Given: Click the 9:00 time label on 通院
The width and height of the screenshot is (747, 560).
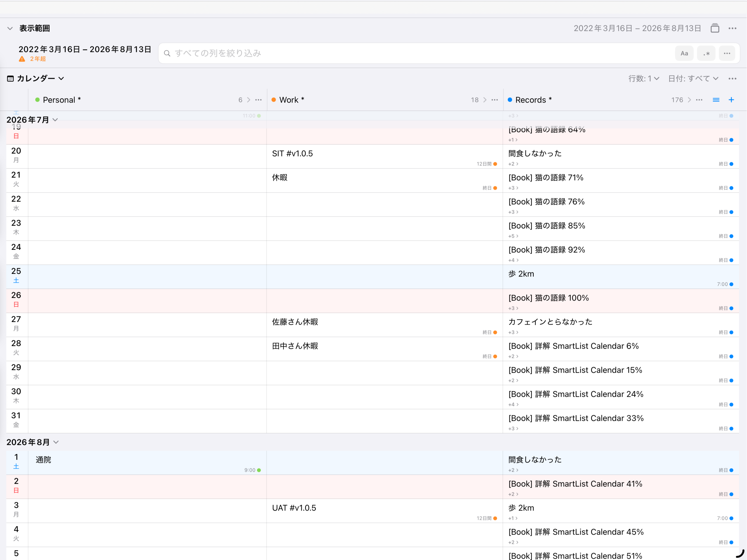Looking at the screenshot, I should coord(250,471).
